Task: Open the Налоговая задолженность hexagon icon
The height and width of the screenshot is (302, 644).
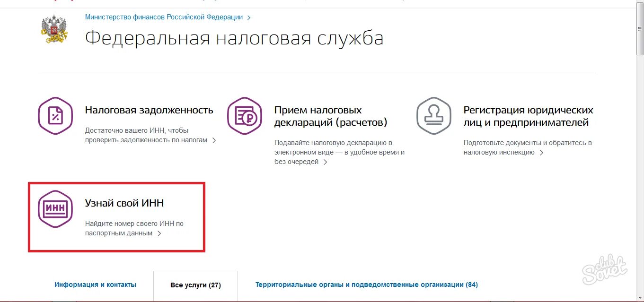Action: tap(55, 116)
